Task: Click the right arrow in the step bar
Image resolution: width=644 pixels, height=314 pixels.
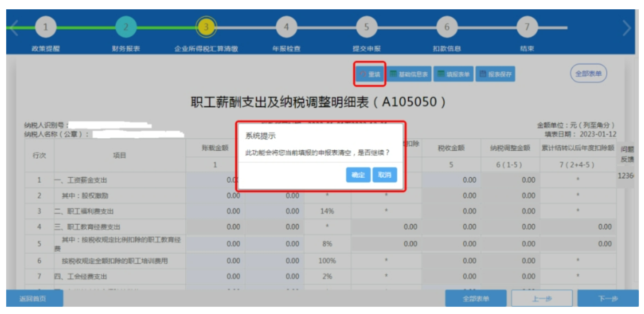Action: click(x=627, y=28)
